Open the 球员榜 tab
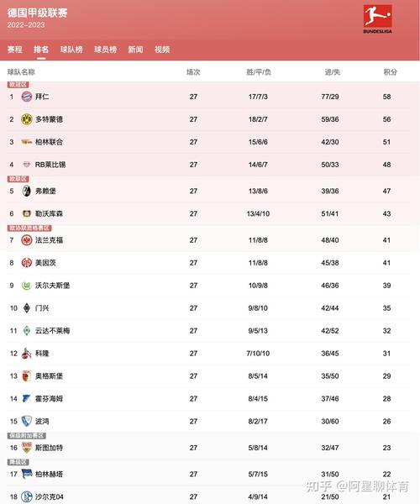This screenshot has width=420, height=504. [x=105, y=50]
